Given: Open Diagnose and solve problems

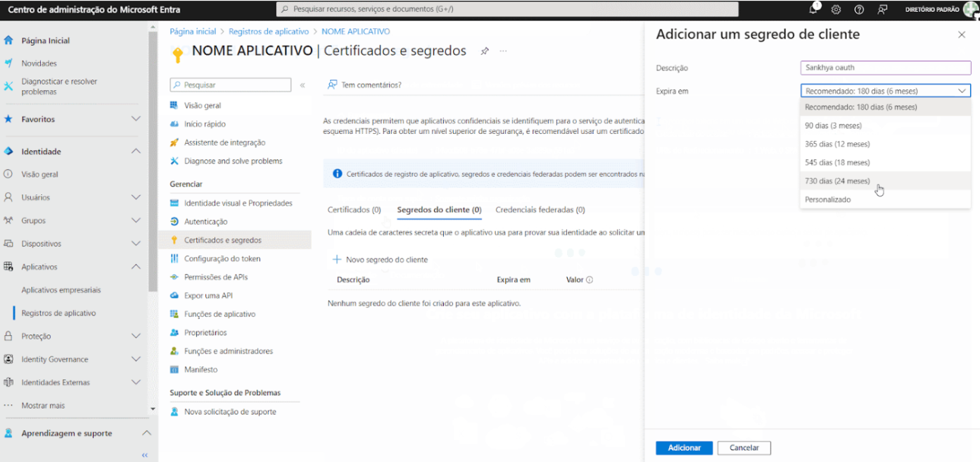Looking at the screenshot, I should click(233, 161).
